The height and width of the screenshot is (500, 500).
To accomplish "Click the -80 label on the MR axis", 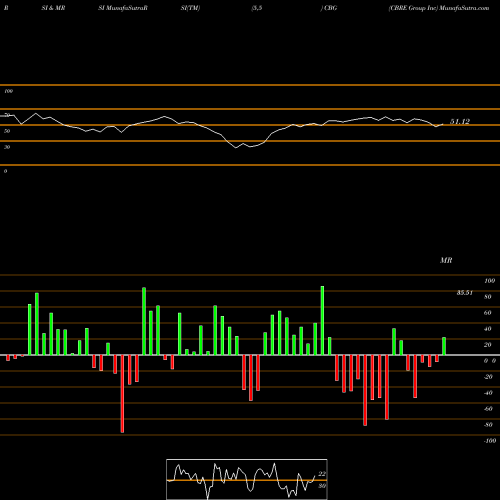I will pyautogui.click(x=488, y=425).
